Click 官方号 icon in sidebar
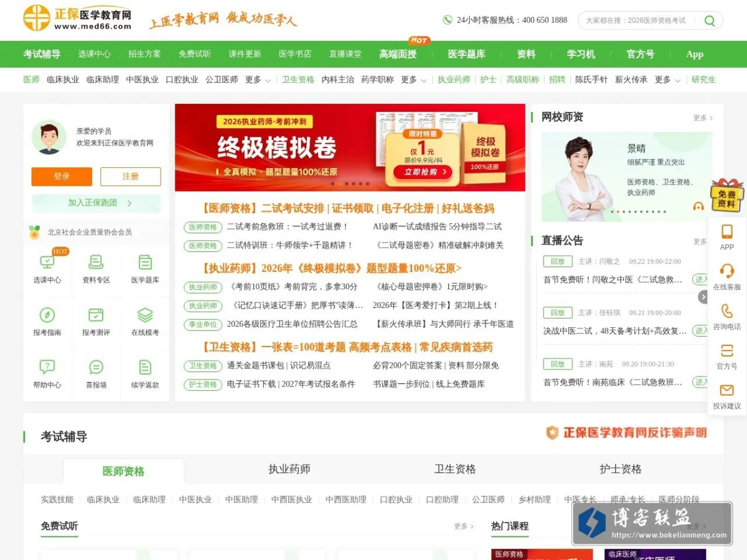 [726, 350]
